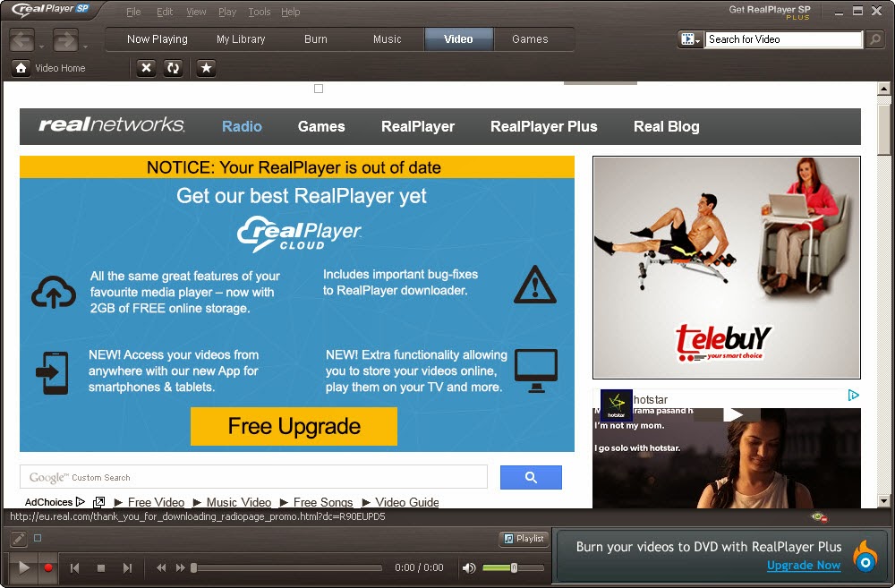Open the View menu
The image size is (895, 588).
(x=196, y=12)
